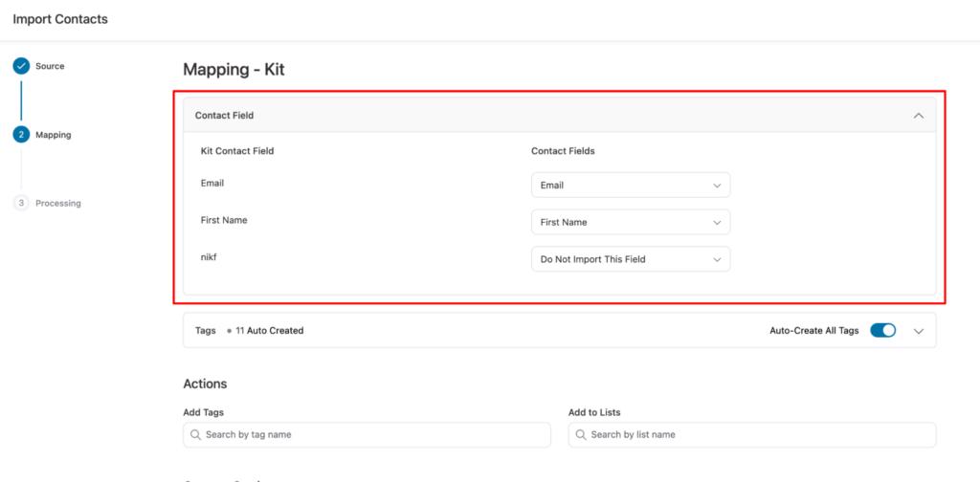Expand the Tags section chevron

[918, 331]
